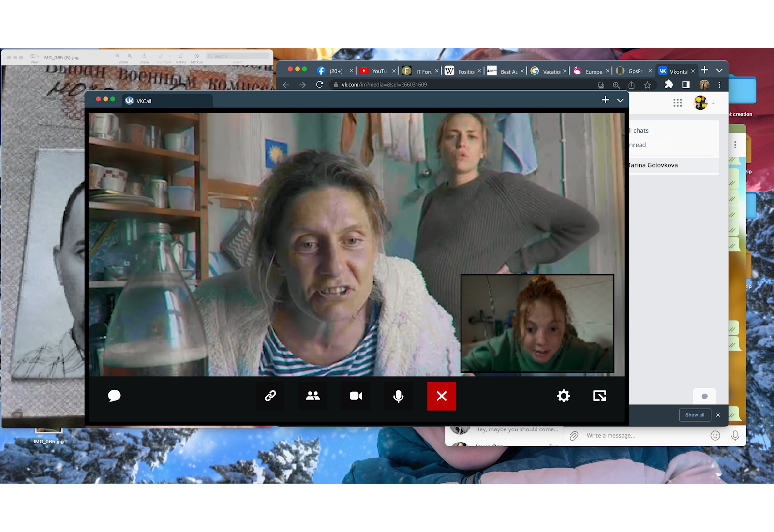Select the VKCall tab

(167, 101)
